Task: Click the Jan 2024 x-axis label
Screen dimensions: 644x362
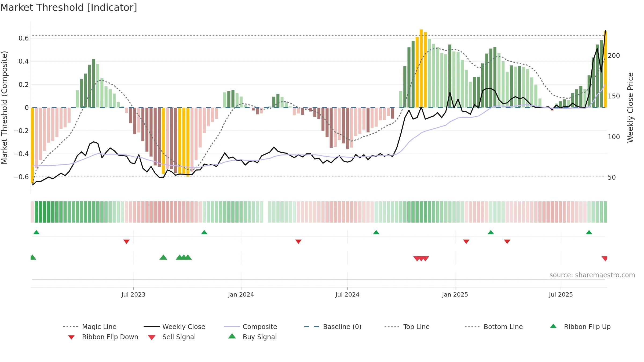Action: pos(241,295)
